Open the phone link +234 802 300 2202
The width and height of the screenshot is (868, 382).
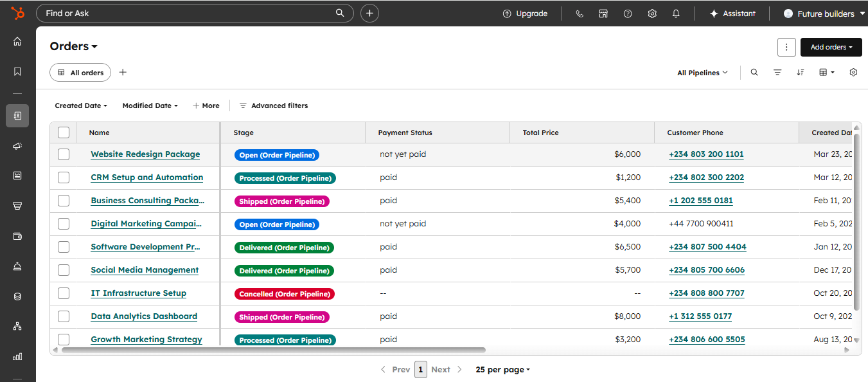point(706,177)
